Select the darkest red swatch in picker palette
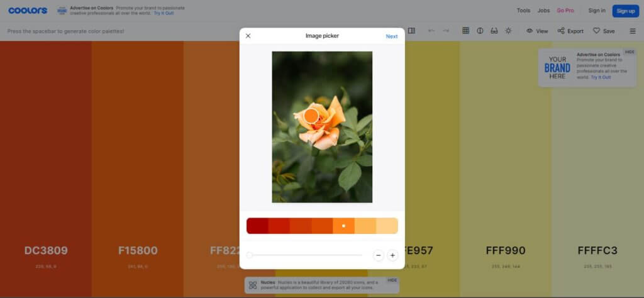The image size is (644, 298). (257, 226)
